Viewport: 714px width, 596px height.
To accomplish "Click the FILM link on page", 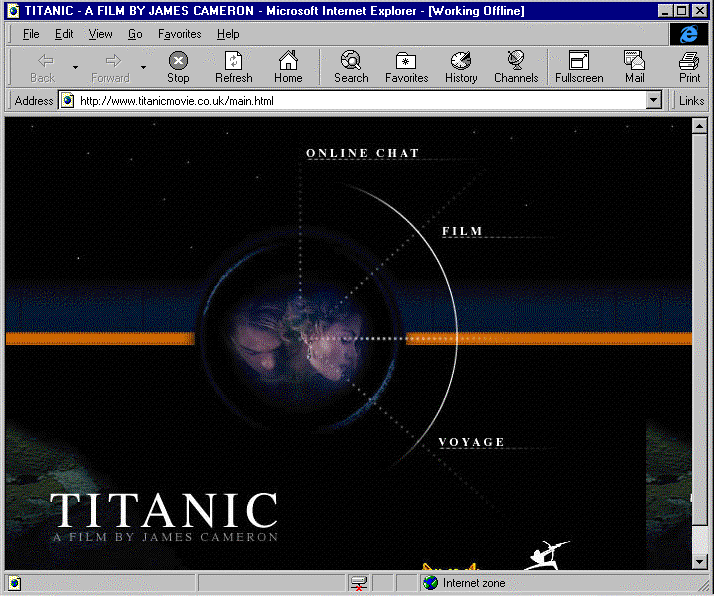I will tap(462, 231).
